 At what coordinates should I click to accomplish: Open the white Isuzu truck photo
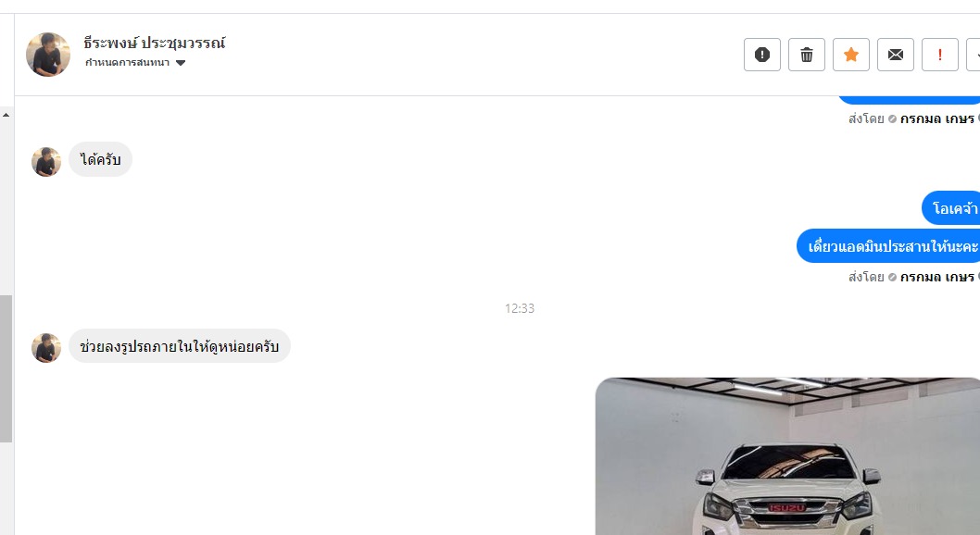pyautogui.click(x=787, y=456)
